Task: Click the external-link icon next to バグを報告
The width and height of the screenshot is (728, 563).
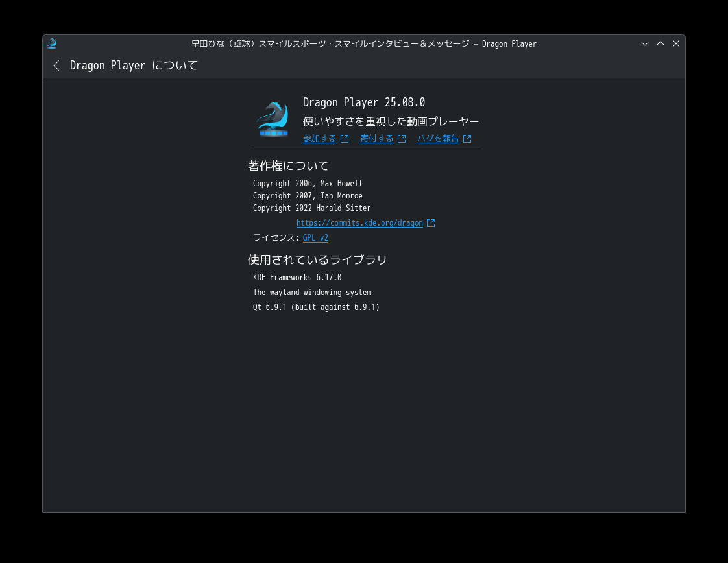Action: coord(467,138)
